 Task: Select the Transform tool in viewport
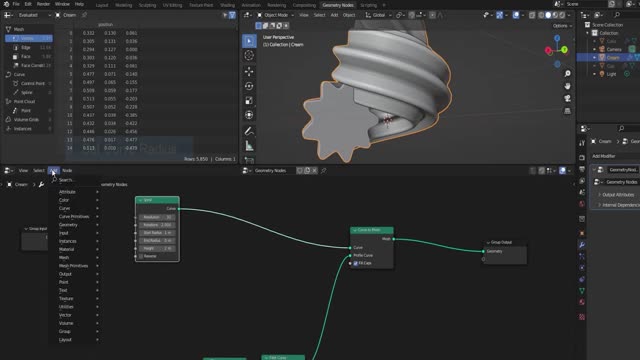(x=249, y=115)
